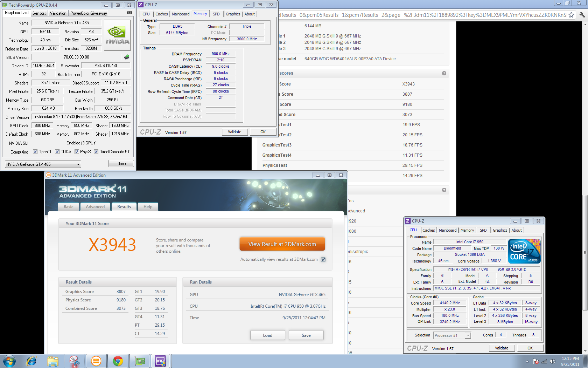Open Windows Explorer from the taskbar
588x368 pixels.
(53, 361)
